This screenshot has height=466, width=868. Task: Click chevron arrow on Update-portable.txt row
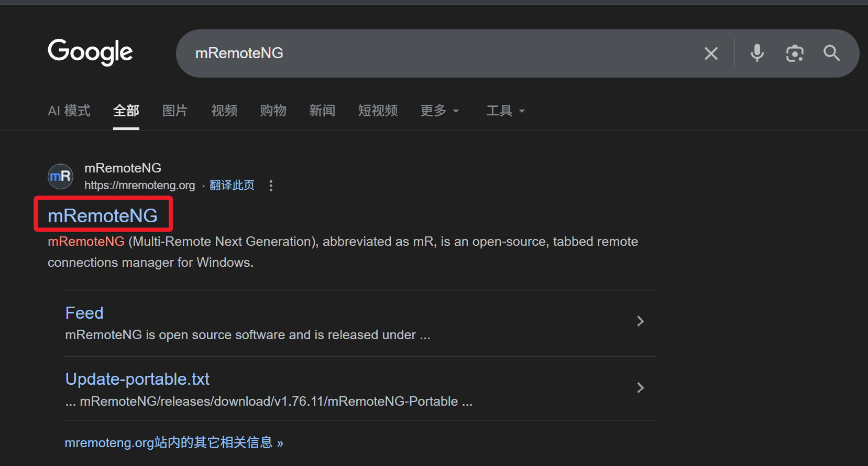point(640,388)
